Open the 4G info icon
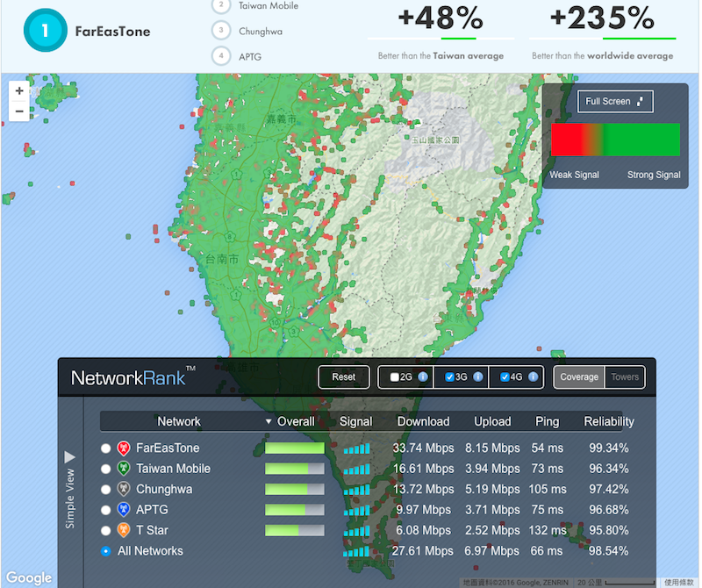The width and height of the screenshot is (702, 588). pyautogui.click(x=533, y=377)
